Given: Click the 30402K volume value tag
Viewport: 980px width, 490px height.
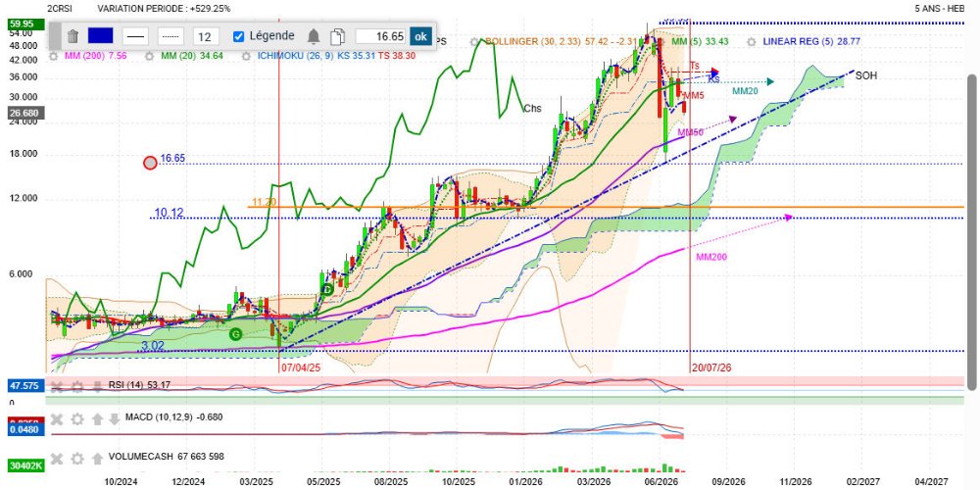Looking at the screenshot, I should [25, 465].
